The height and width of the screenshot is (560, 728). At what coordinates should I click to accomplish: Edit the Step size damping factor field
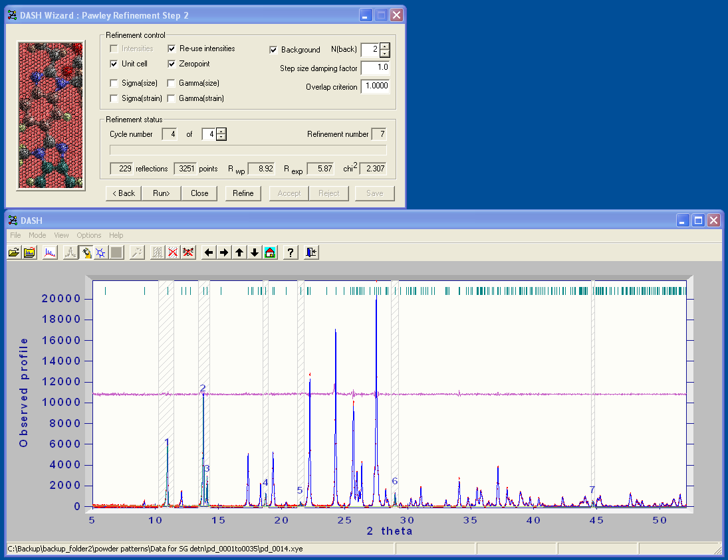(x=376, y=68)
